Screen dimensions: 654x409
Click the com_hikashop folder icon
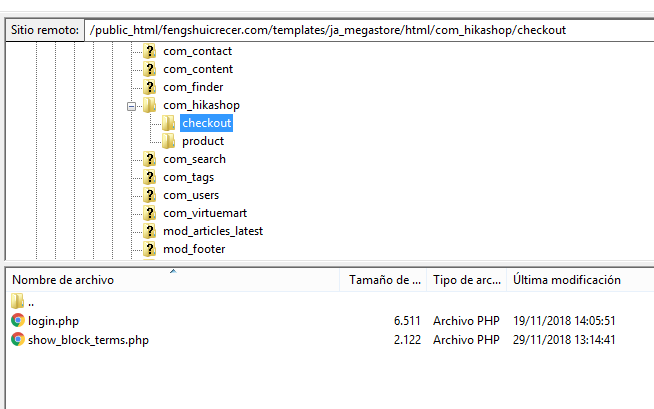coord(149,105)
